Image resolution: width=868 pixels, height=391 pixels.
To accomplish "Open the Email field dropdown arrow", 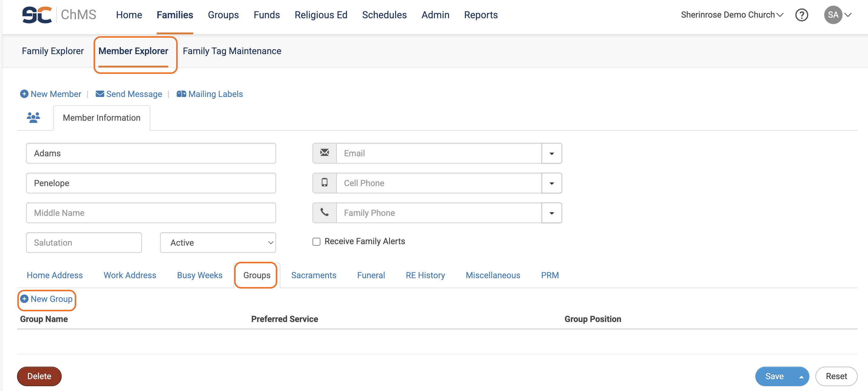I will [551, 154].
